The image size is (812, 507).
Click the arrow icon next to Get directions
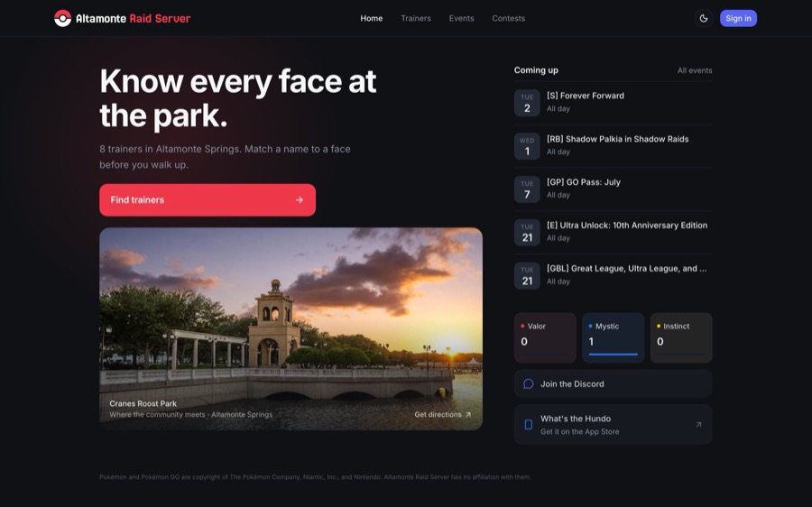(x=468, y=414)
